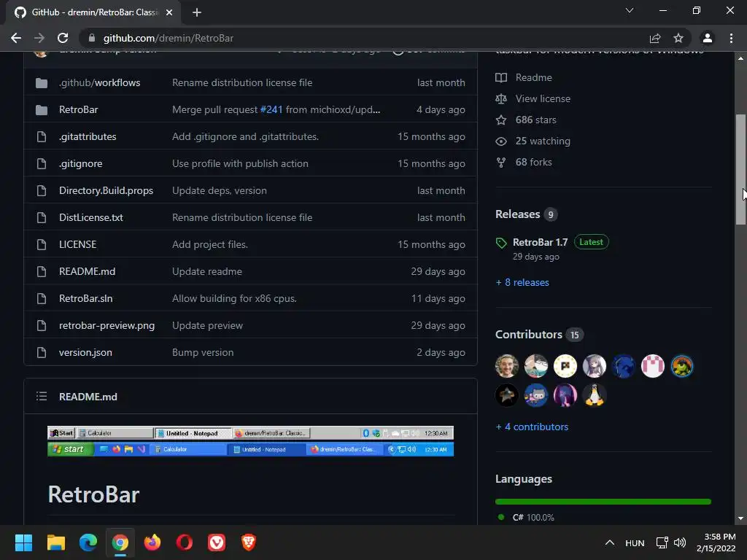The height and width of the screenshot is (560, 747).
Task: Click 'Update preview' commit message
Action: [208, 326]
